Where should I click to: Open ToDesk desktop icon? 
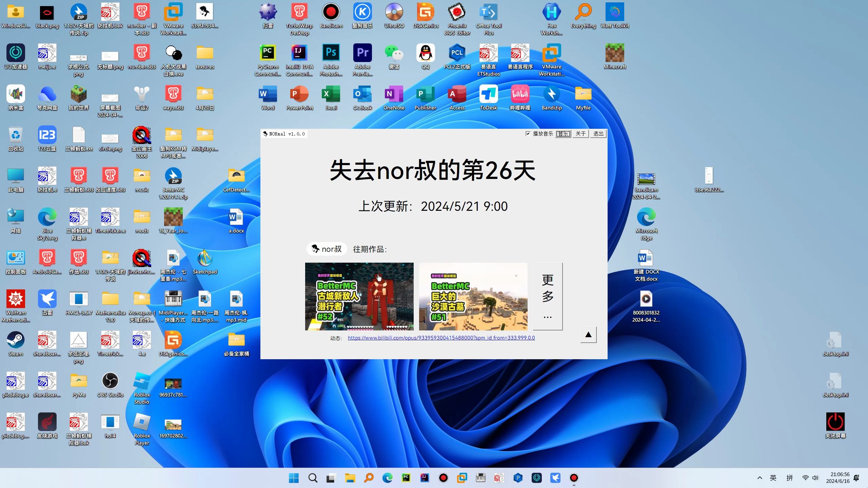pyautogui.click(x=489, y=98)
